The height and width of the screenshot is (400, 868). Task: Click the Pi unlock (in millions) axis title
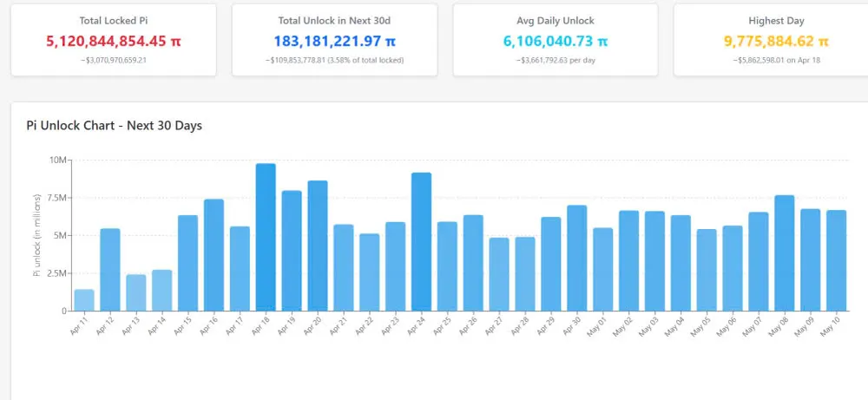(x=36, y=235)
